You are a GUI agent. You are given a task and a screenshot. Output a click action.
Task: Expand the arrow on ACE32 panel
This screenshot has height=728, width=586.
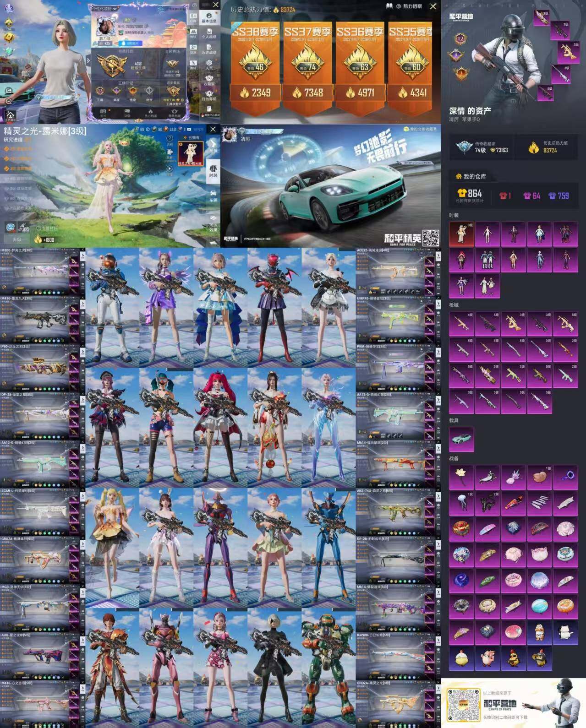(438, 255)
